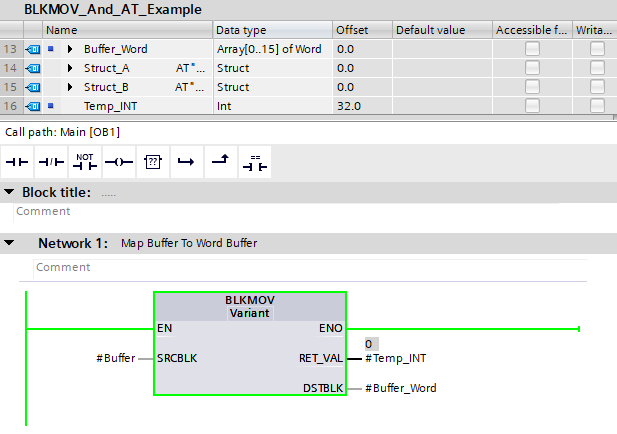Expand the Struct_B structure
This screenshot has width=617, height=434.
point(70,87)
